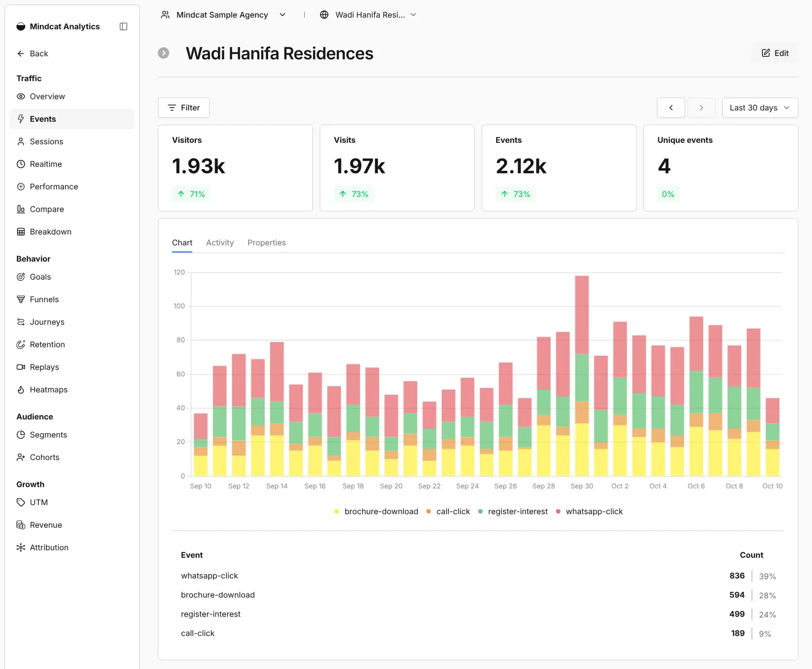Click the Edit website button
This screenshot has width=812, height=669.
[775, 53]
